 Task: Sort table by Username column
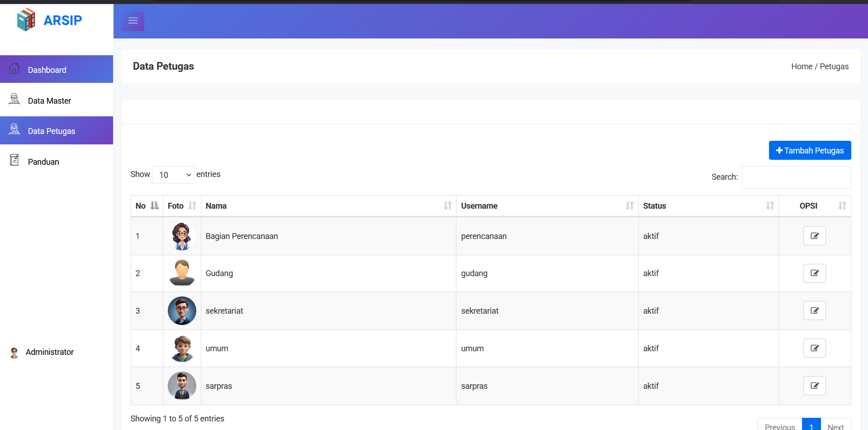(x=547, y=206)
